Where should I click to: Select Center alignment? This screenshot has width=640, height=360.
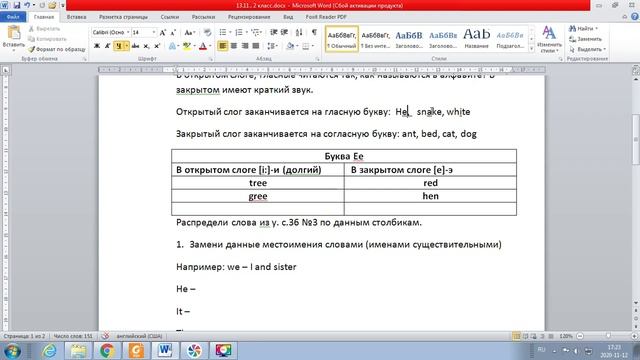[x=234, y=46]
